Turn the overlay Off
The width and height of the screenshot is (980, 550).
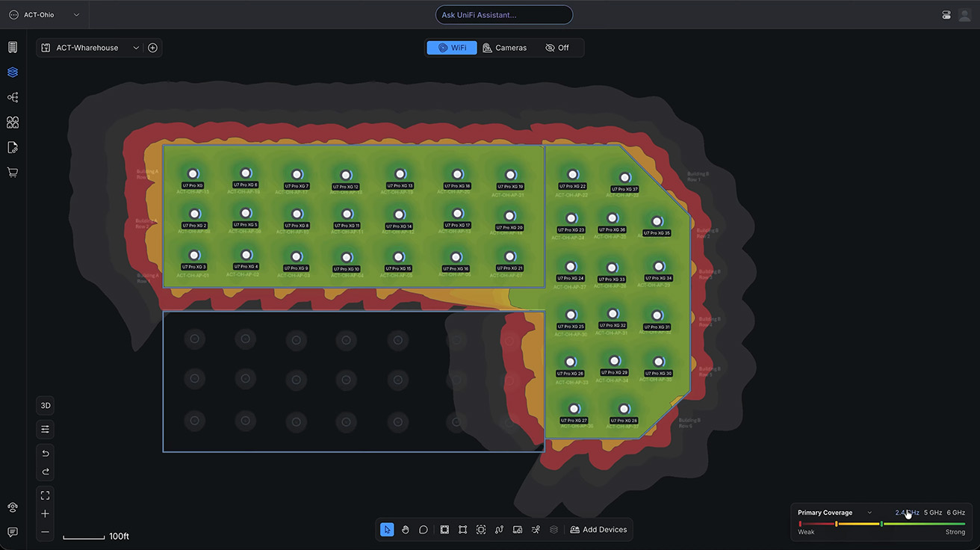point(557,48)
